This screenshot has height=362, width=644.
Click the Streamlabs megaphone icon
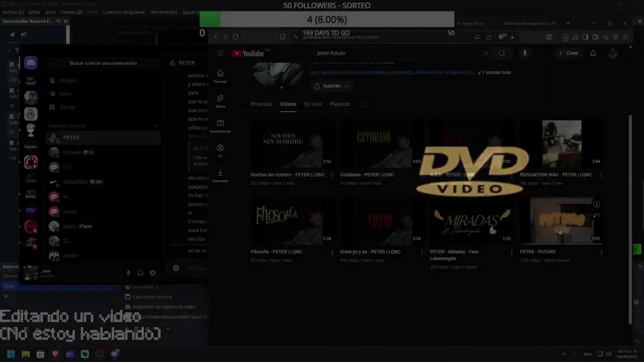23,35
